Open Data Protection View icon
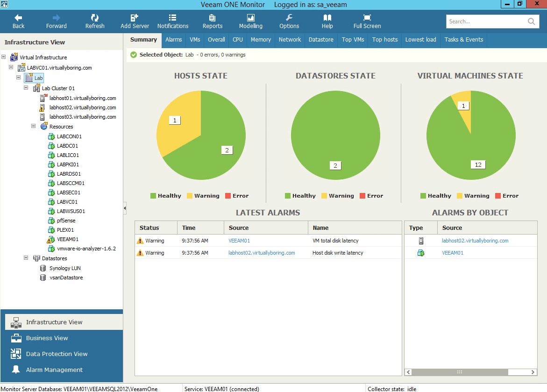The image size is (547, 392). point(16,354)
